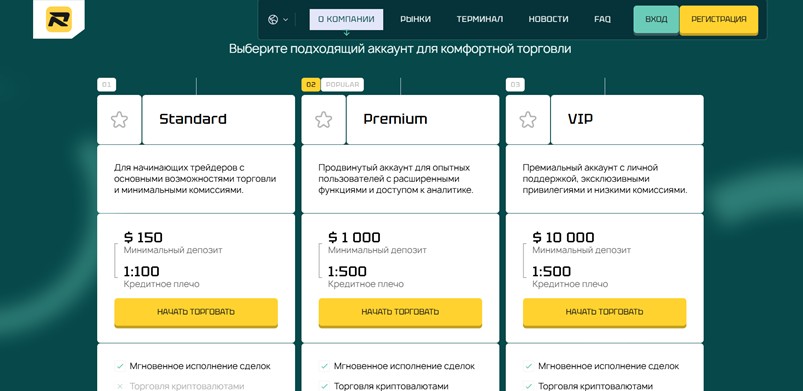The width and height of the screenshot is (803, 391).
Task: Open the globe language selector
Action: [278, 19]
